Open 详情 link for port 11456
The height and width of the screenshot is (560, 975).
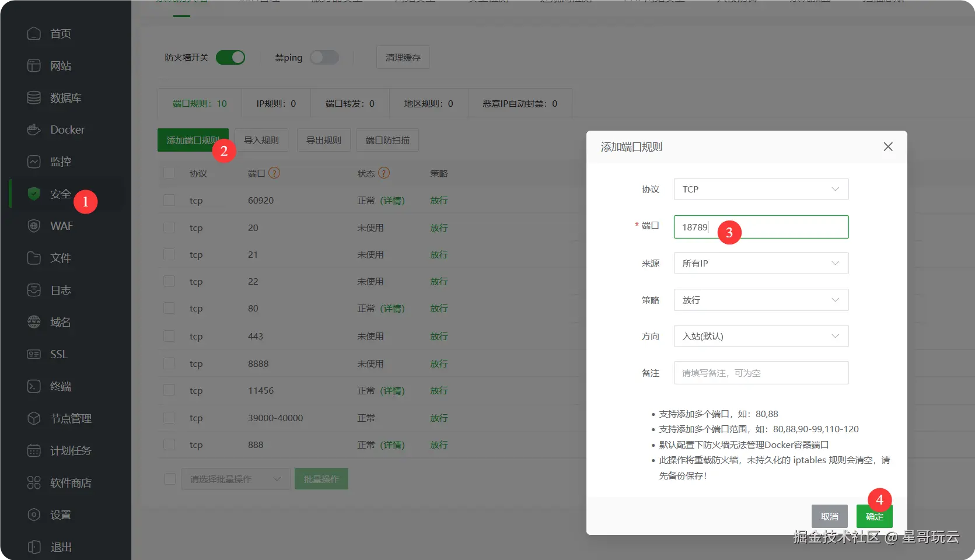click(393, 390)
